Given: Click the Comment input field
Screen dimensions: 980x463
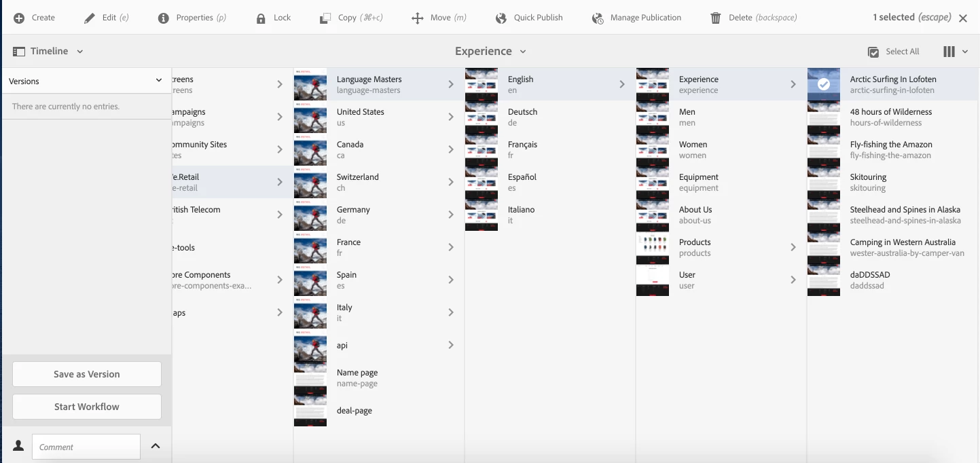Looking at the screenshot, I should (86, 447).
